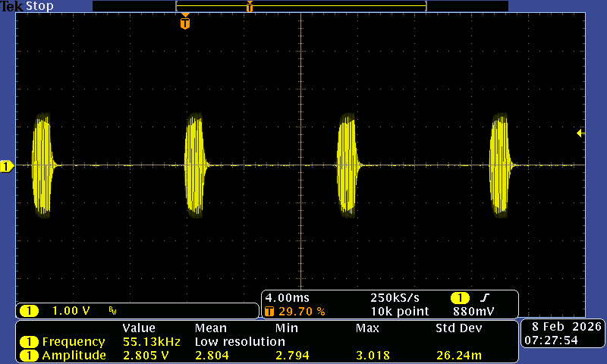Toggle the channel 1 1.00 V readout
607x364 pixels.
point(70,311)
